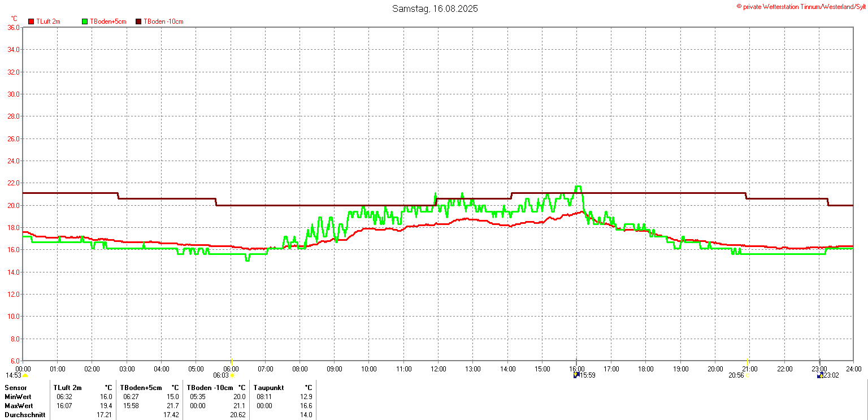Screen dimensions: 868x420
Task: Click the Durchschnitt row label
Action: [25, 415]
